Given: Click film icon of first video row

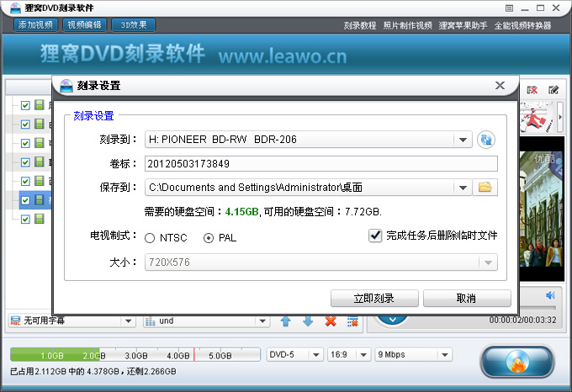Looking at the screenshot, I should coord(40,105).
